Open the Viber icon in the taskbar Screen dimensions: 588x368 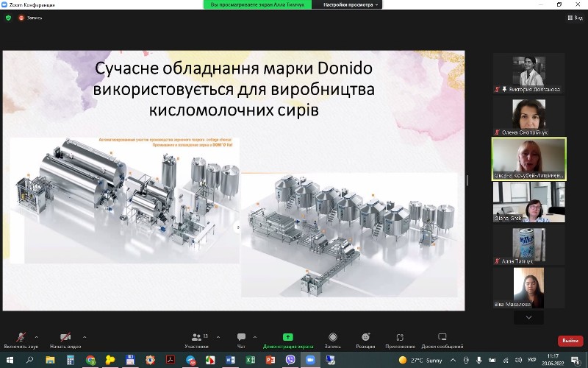(x=290, y=360)
